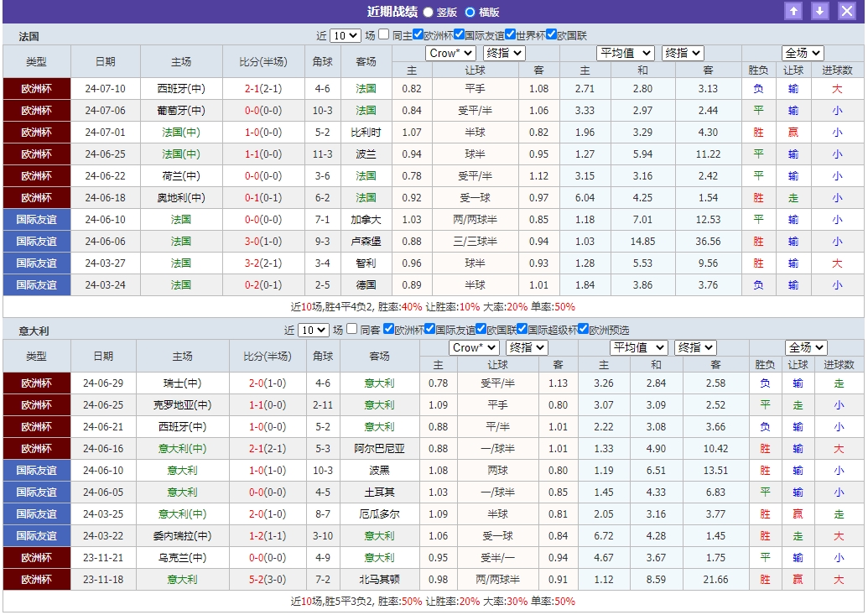Uncheck the 欧洲杯 filter for France
The image size is (868, 615).
418,35
